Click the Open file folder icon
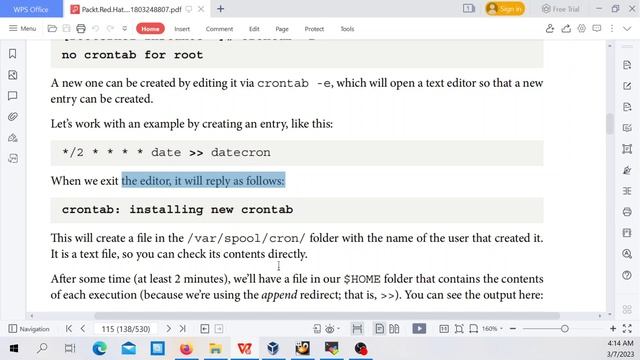640x360 pixels. (x=52, y=29)
